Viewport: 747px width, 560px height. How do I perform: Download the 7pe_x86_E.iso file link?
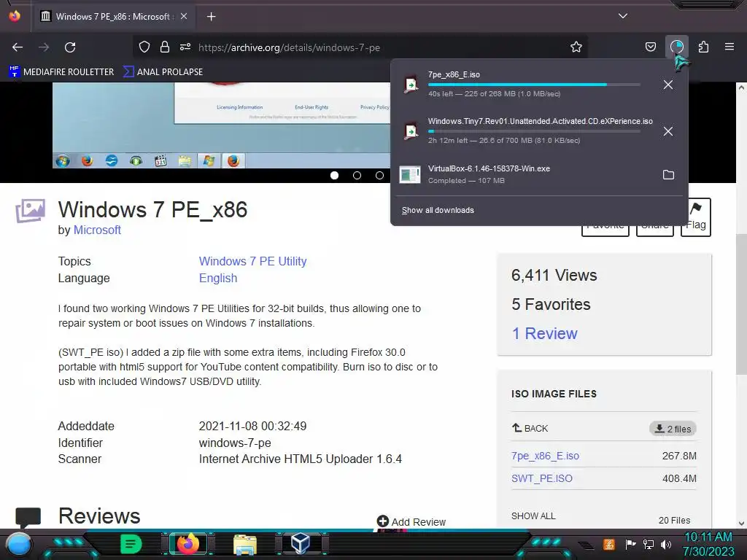[x=545, y=456]
